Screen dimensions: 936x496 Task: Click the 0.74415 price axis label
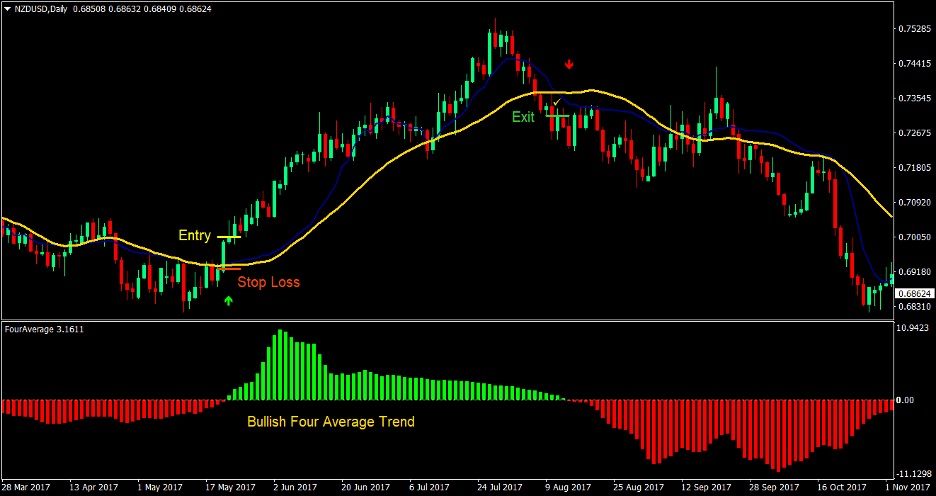[914, 63]
